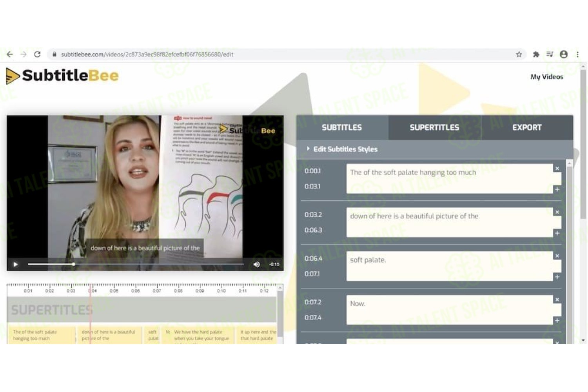Screen dimensions: 588x392
Task: Click start time 0:06.4
Action: pyautogui.click(x=313, y=258)
